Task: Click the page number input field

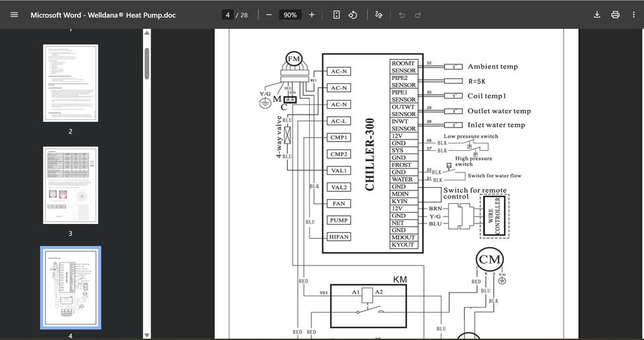Action: click(x=228, y=15)
